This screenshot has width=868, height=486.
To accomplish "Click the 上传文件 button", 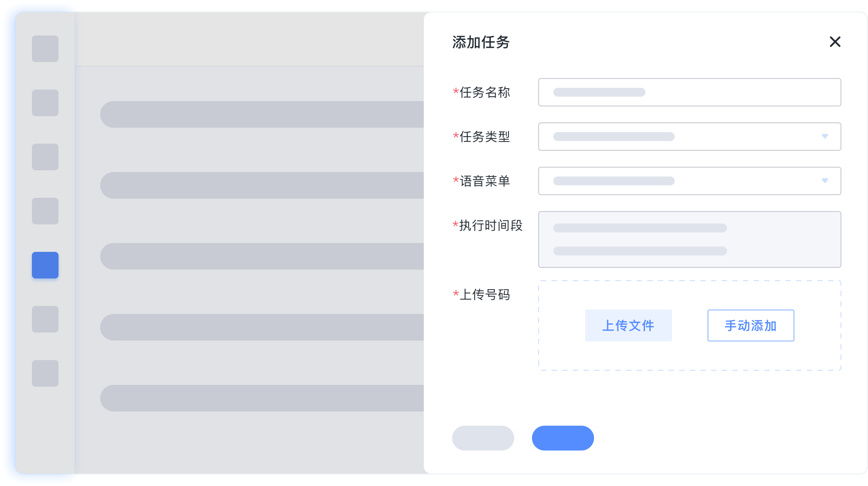I will coord(628,325).
